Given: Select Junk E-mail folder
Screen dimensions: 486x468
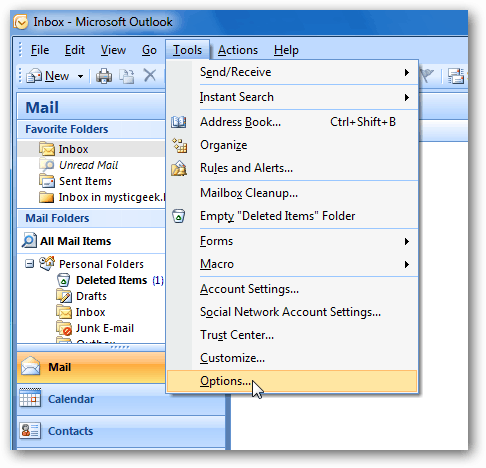Looking at the screenshot, I should [x=105, y=328].
